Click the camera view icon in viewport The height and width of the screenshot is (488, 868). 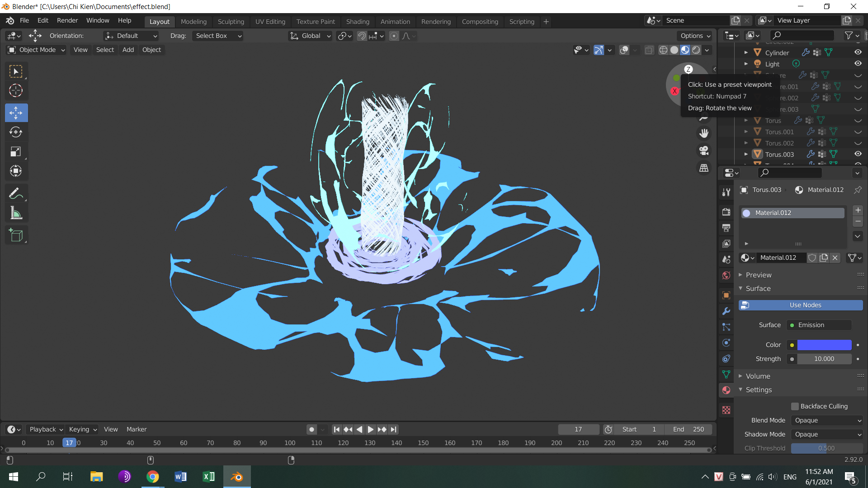[x=704, y=150]
